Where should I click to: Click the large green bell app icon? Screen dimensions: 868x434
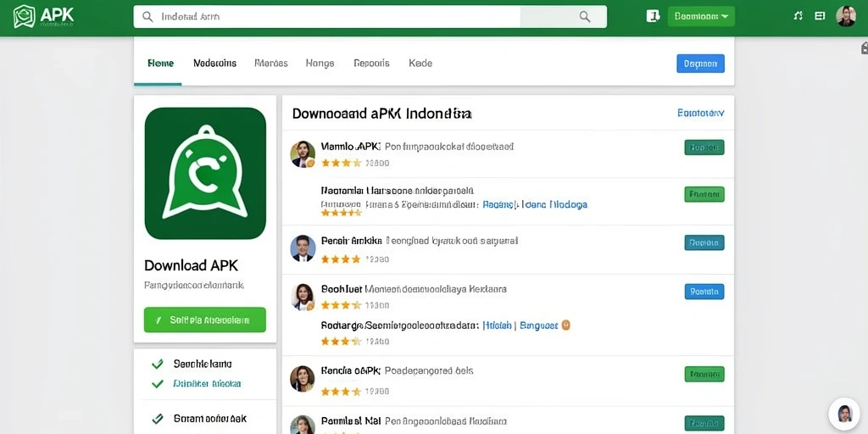pyautogui.click(x=205, y=173)
